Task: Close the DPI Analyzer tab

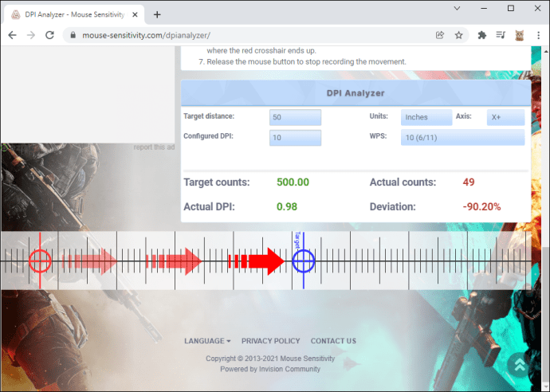Action: pos(135,14)
